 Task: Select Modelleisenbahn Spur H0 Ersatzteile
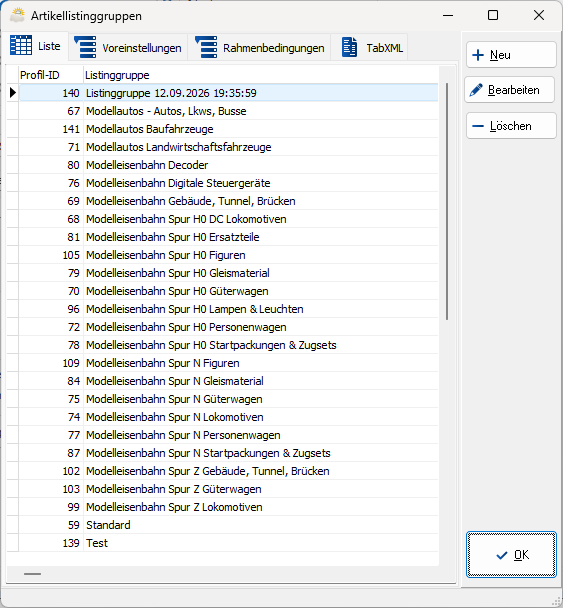click(x=228, y=237)
